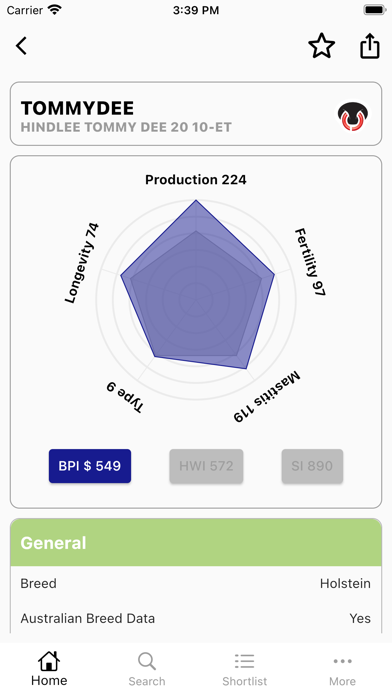
Task: Tap the Production 224 chart label
Action: (x=196, y=180)
